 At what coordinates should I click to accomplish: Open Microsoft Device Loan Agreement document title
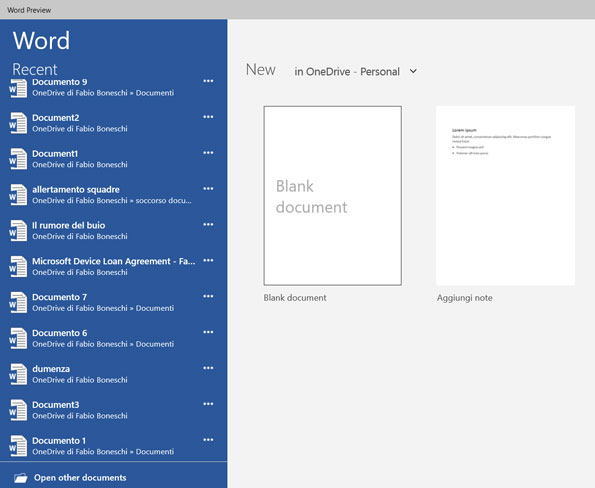coord(114,261)
